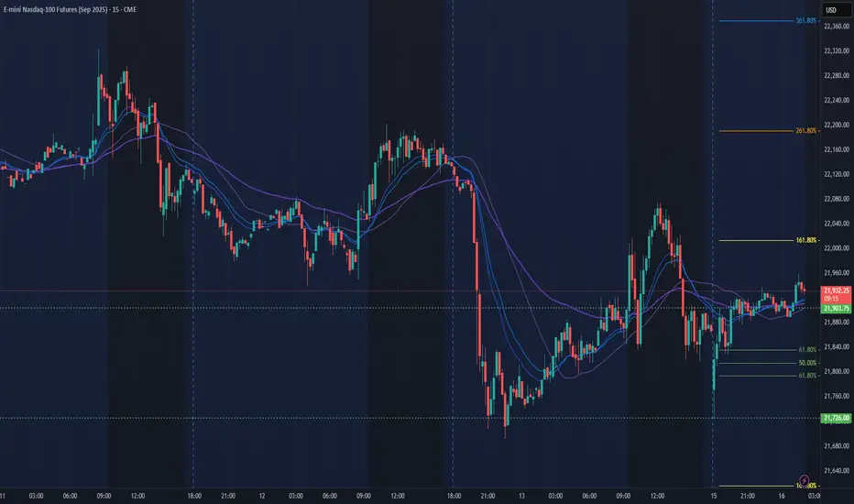The width and height of the screenshot is (854, 504).
Task: Select the yellow 161.80% Fibonacci label
Action: pos(806,240)
